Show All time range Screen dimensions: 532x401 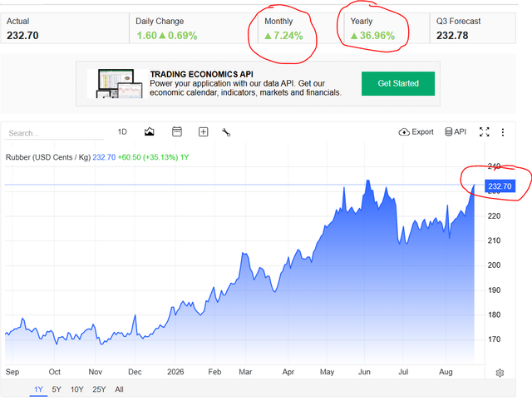(x=119, y=389)
